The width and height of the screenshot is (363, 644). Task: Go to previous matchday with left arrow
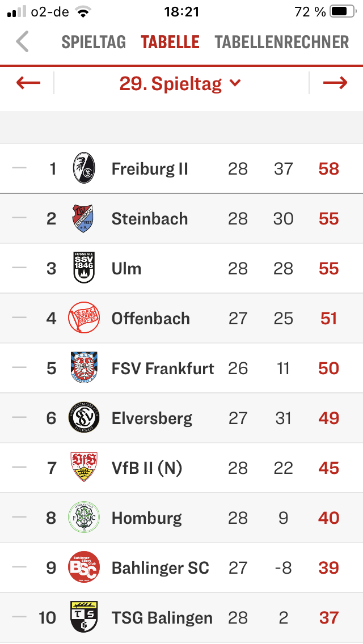28,83
